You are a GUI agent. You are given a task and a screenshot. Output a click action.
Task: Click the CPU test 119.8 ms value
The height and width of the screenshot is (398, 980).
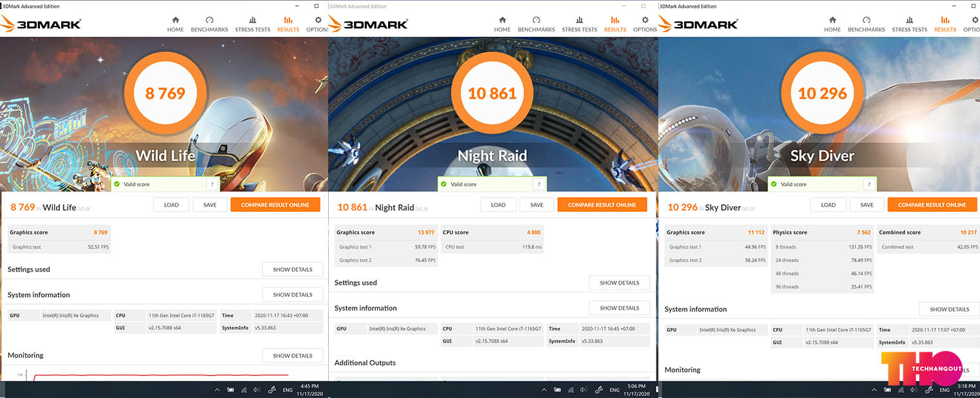pos(533,247)
